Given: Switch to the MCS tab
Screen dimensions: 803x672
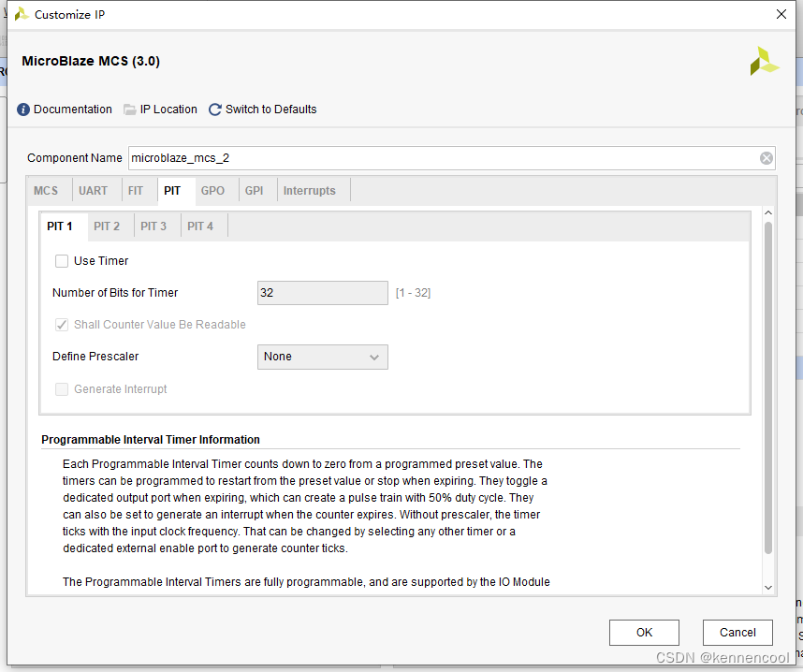Looking at the screenshot, I should 46,191.
